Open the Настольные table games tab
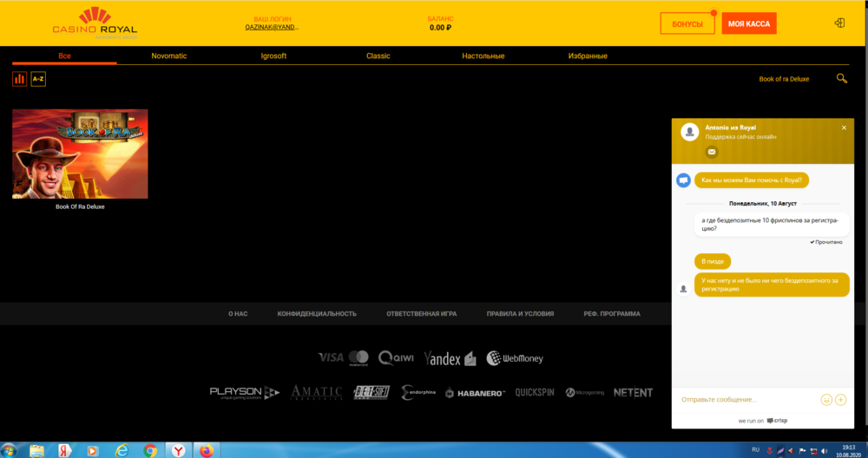Image resolution: width=868 pixels, height=458 pixels. click(483, 56)
